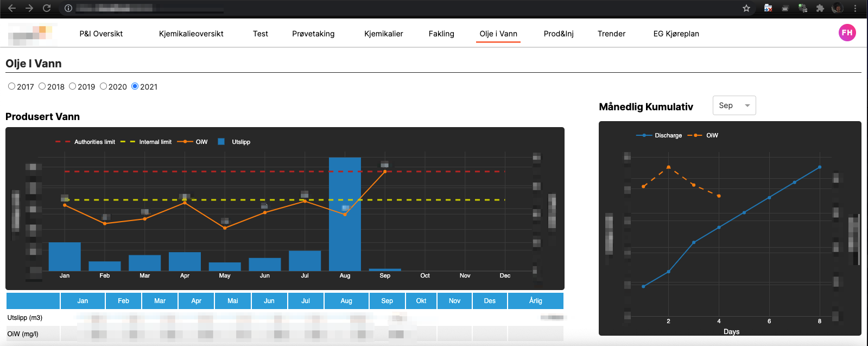Open the Sep month dropdown
The width and height of the screenshot is (868, 346).
point(734,105)
